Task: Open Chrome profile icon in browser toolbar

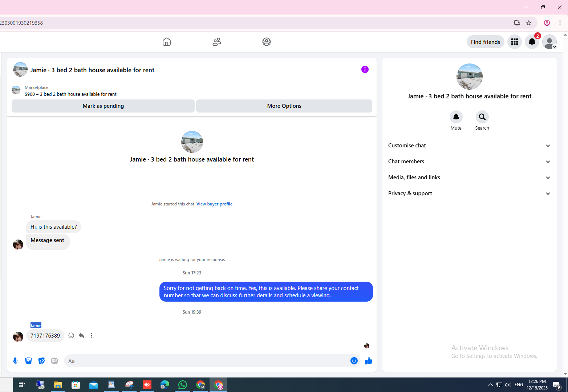Action: click(x=547, y=23)
